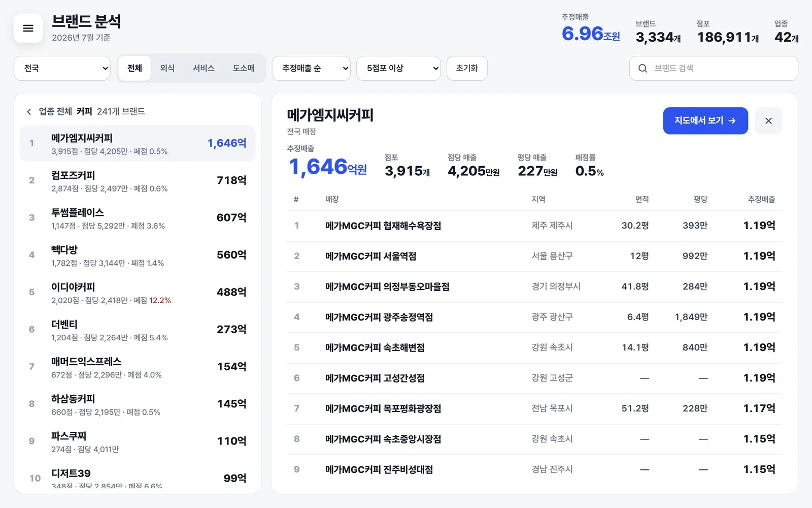
Task: Click the 면적 column header
Action: coord(642,199)
